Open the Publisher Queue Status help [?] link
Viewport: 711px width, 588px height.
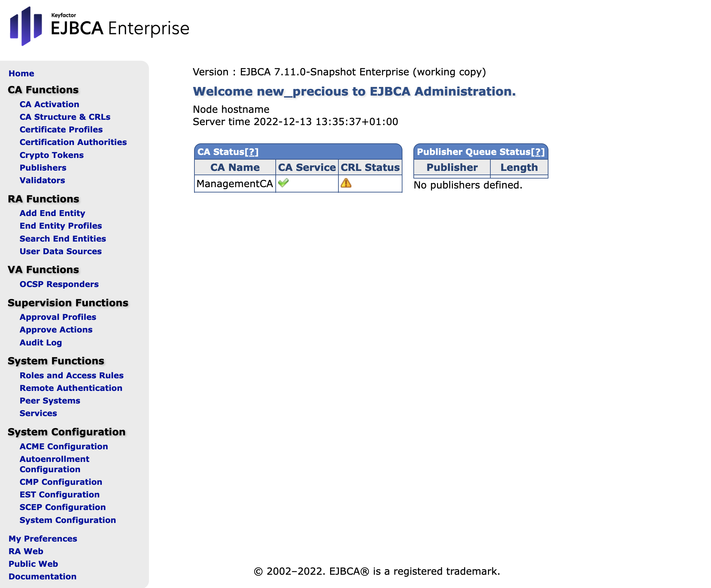tap(538, 152)
